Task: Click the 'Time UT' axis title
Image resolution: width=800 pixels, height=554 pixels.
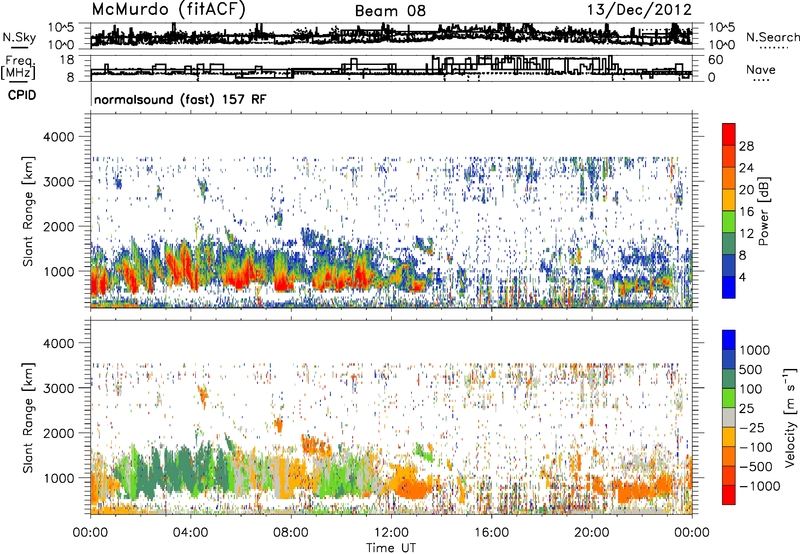Action: [391, 548]
